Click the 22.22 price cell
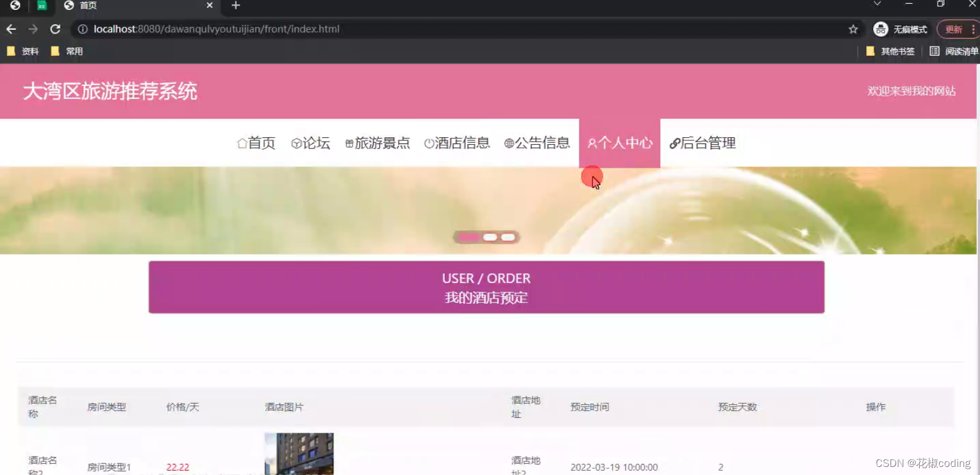980x475 pixels. click(x=178, y=467)
